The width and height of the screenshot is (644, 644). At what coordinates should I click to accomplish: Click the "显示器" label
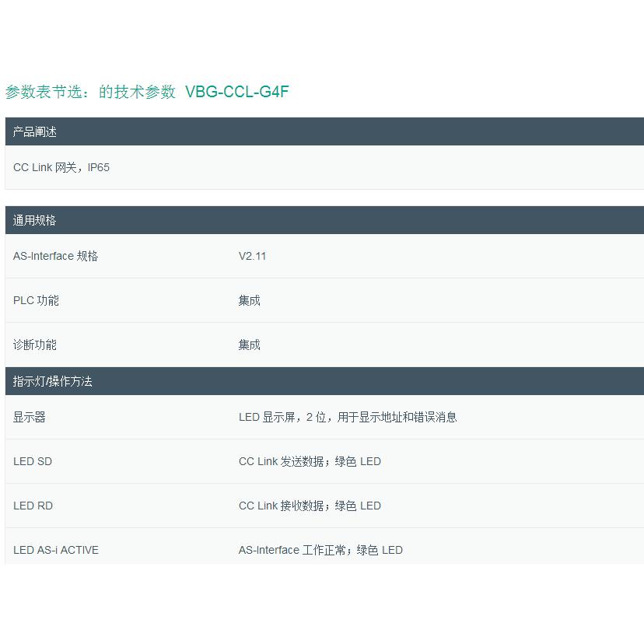click(x=29, y=418)
